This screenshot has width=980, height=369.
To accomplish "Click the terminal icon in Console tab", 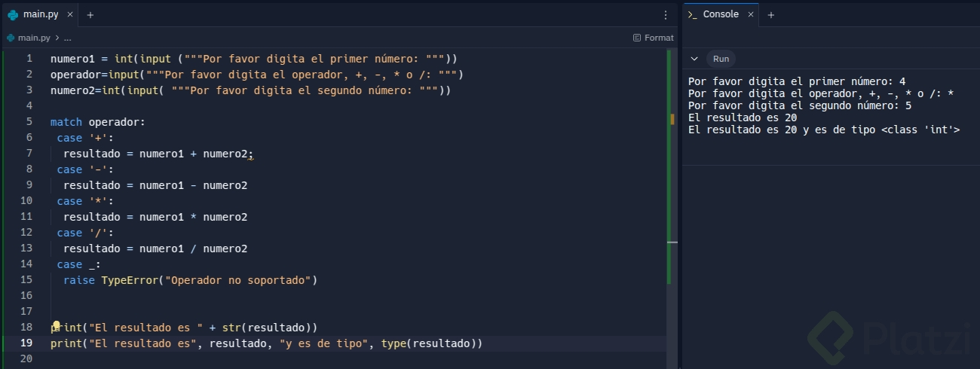I will click(x=693, y=14).
